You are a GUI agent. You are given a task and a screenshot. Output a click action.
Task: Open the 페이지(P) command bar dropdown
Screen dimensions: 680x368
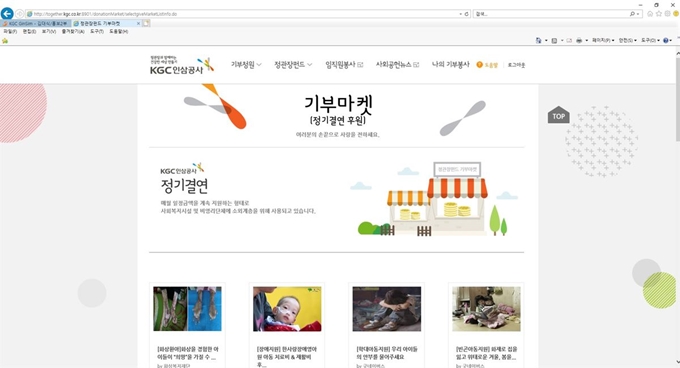603,40
